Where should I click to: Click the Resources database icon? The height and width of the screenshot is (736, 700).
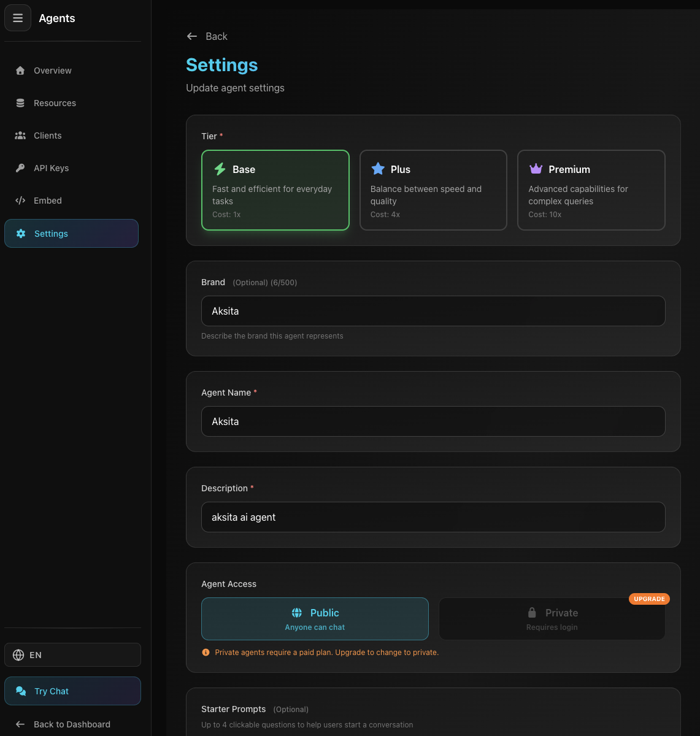click(20, 103)
